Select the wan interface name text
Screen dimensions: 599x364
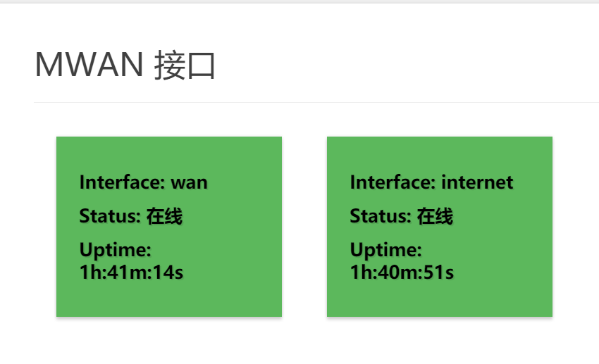190,182
